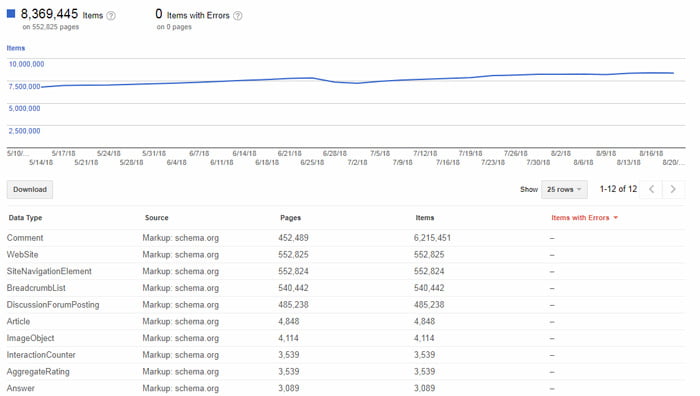The image size is (700, 396).
Task: Click DiscussionForumPosting items value 485,238
Action: 429,305
